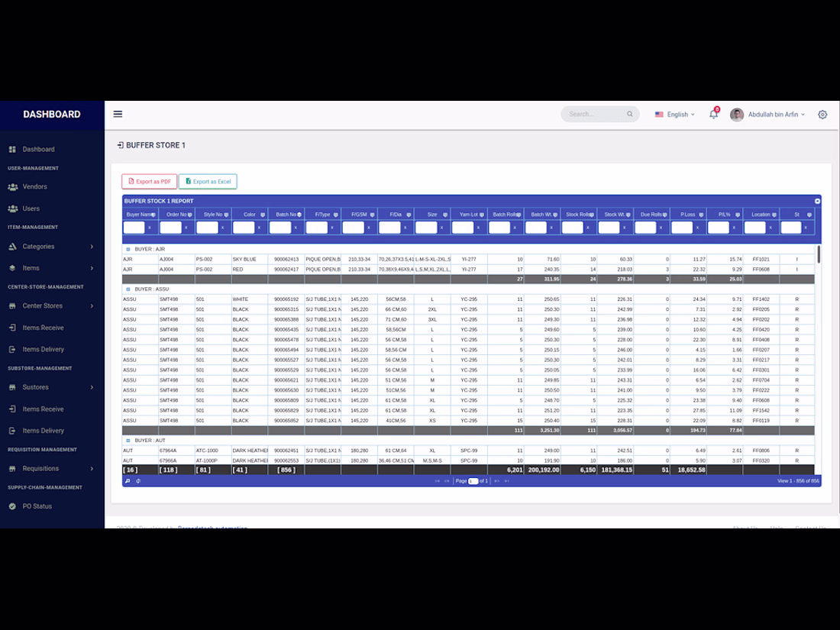This screenshot has height=630, width=840.
Task: Clear the Location filter
Action: pos(771,228)
